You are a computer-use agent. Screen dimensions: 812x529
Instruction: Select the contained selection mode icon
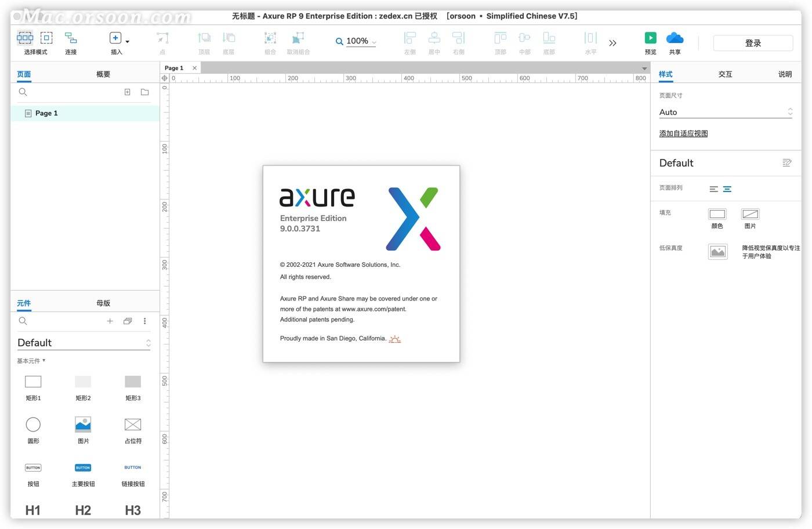tap(46, 38)
